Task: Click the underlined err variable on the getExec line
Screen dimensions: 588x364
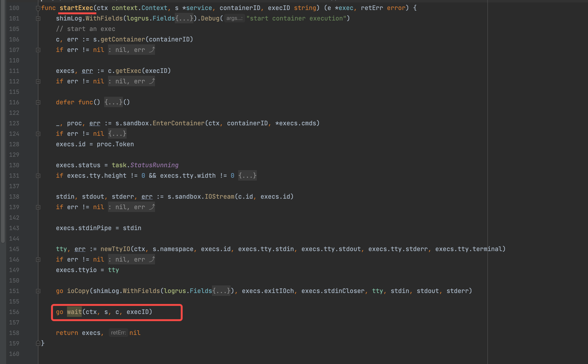Action: (x=87, y=71)
